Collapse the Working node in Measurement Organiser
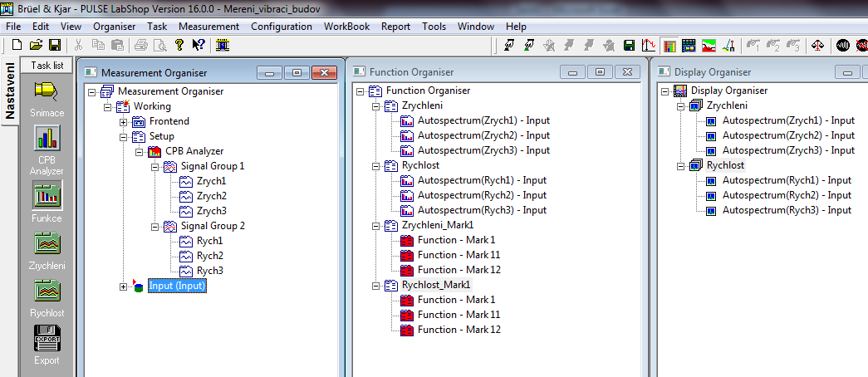Screen dimensions: 868x377 point(107,106)
